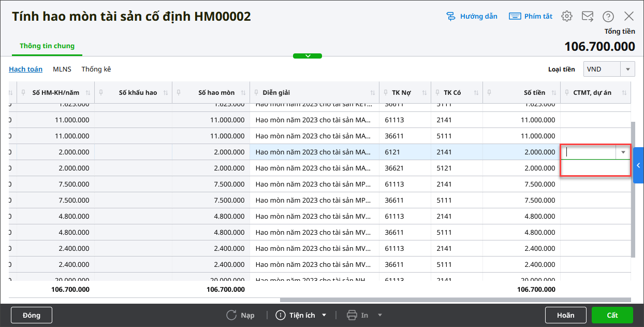Sort by Số tiền column arrows
The width and height of the screenshot is (644, 327).
coord(553,93)
